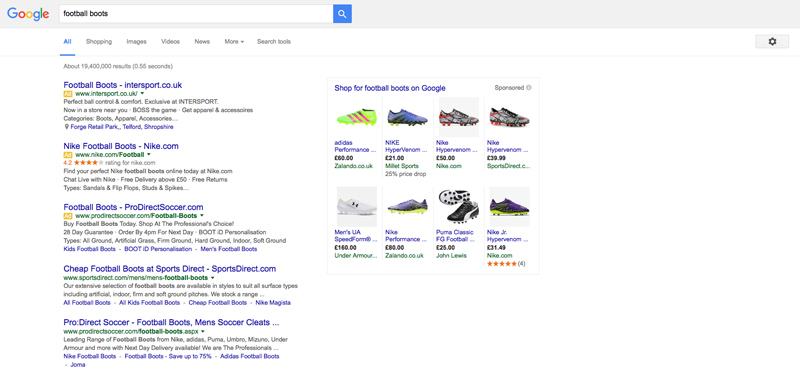Click the £160.00 price
800x380 pixels.
click(x=345, y=247)
